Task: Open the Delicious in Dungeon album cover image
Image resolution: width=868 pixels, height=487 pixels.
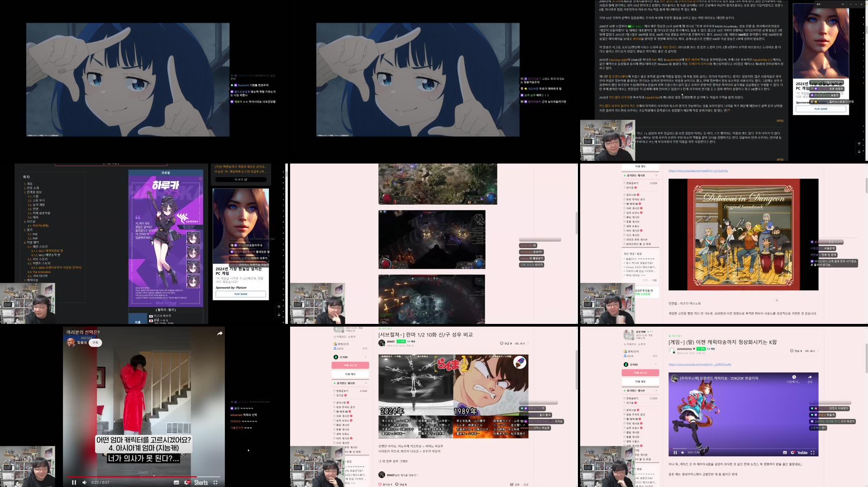Action: 743,234
